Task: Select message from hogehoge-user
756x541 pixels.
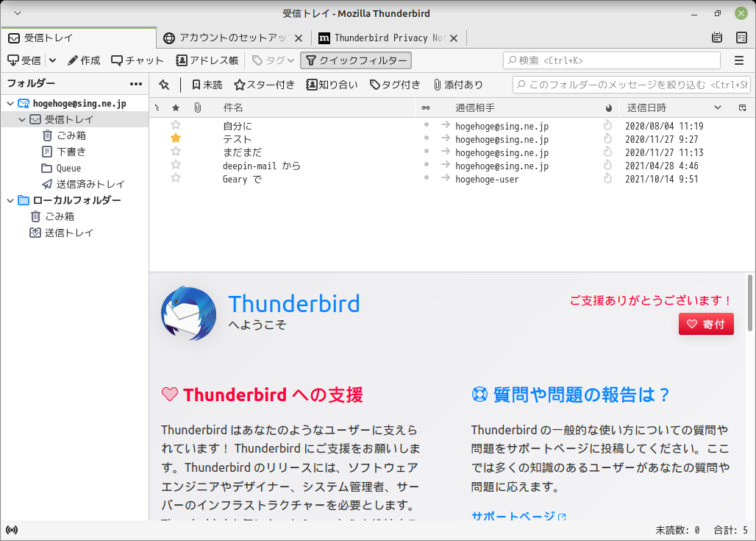Action: point(487,179)
